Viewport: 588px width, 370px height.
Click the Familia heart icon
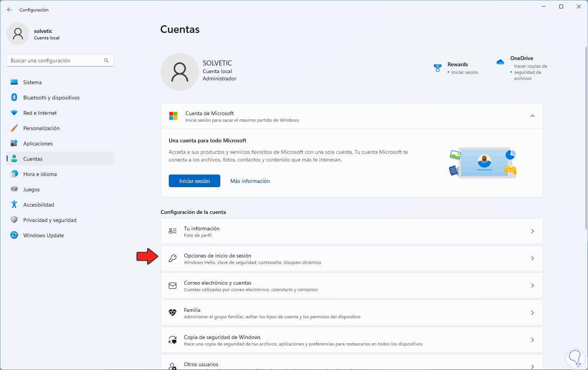(x=173, y=313)
